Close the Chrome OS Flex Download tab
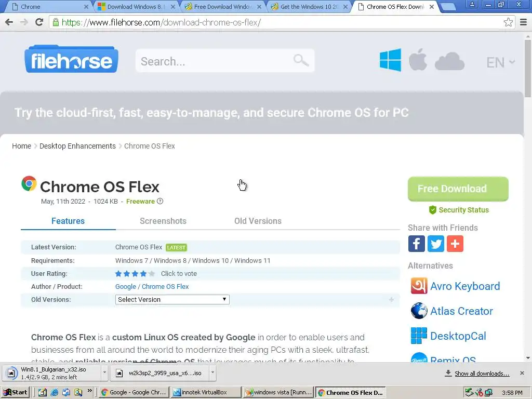This screenshot has height=399, width=532. [x=432, y=6]
